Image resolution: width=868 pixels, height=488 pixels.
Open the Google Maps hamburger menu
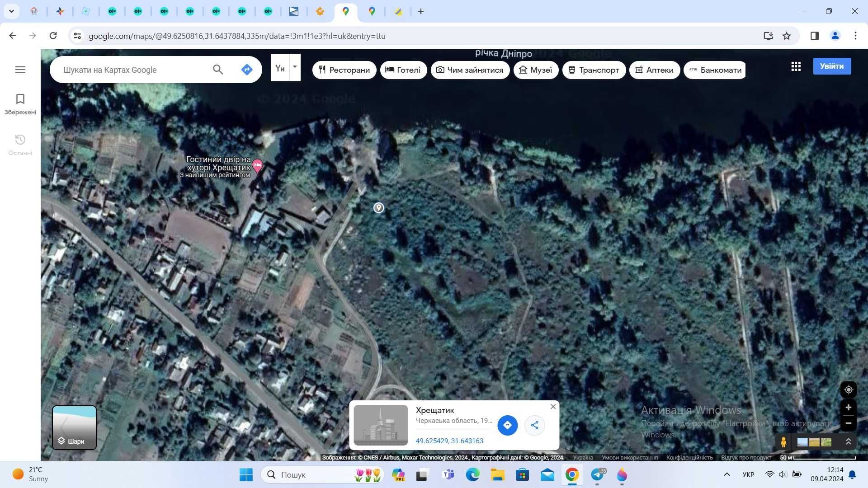click(x=20, y=70)
